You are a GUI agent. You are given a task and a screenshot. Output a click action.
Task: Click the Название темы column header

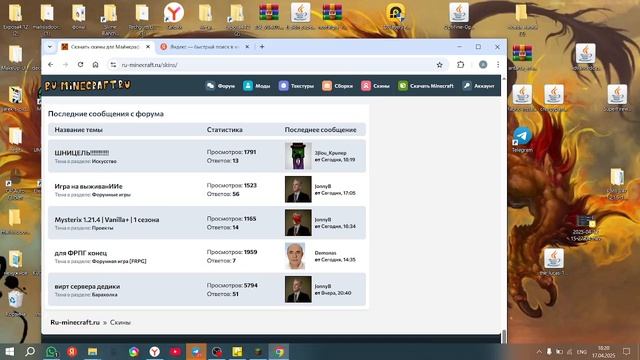(78, 130)
